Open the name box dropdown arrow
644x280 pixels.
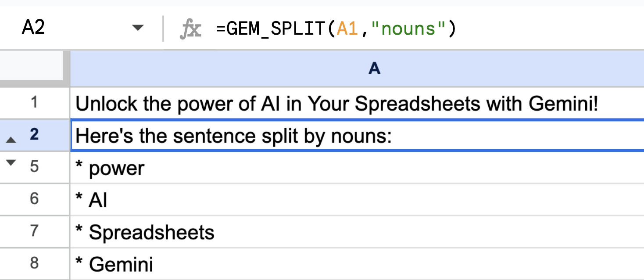coord(138,29)
